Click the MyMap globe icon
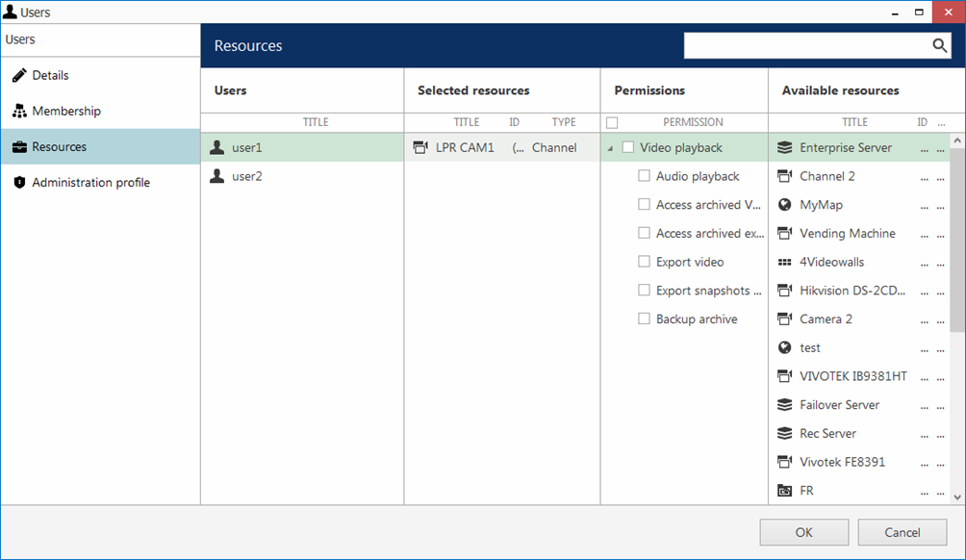Image resolution: width=966 pixels, height=560 pixels. pos(784,205)
